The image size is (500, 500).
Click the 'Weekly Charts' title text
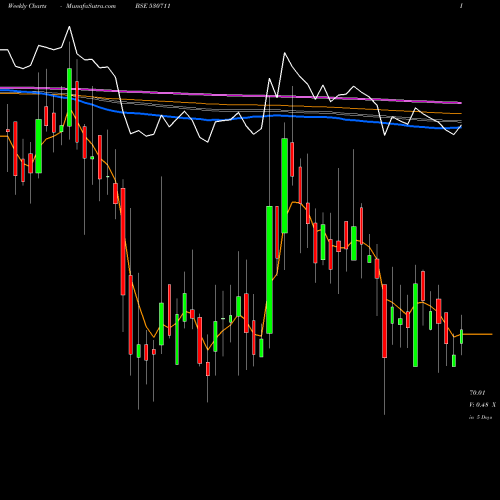pos(27,6)
